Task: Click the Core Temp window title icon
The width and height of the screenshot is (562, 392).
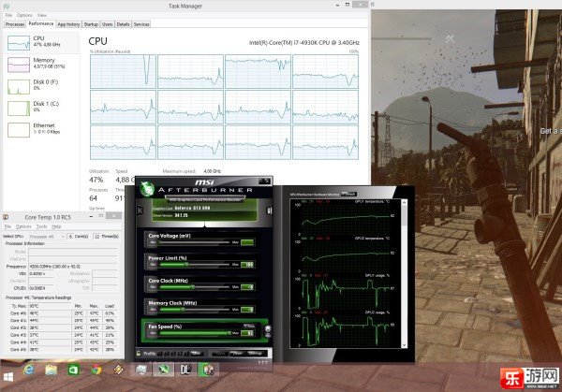Action: [x=6, y=217]
